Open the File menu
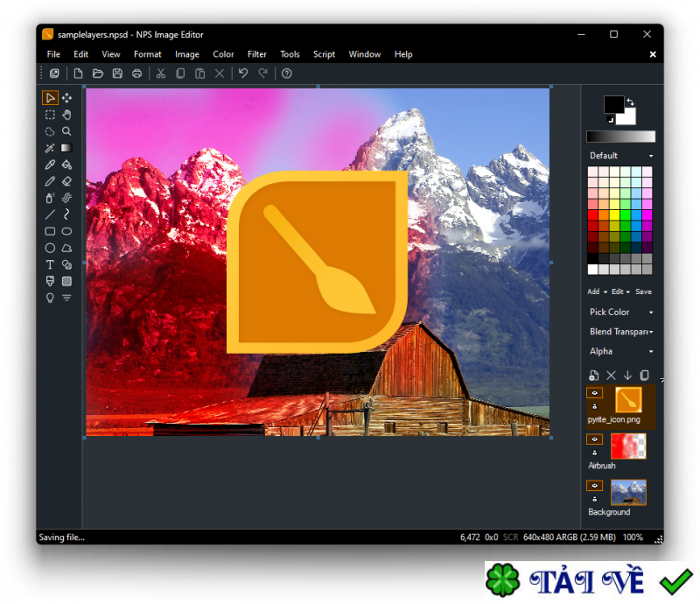The image size is (700, 604). point(53,54)
